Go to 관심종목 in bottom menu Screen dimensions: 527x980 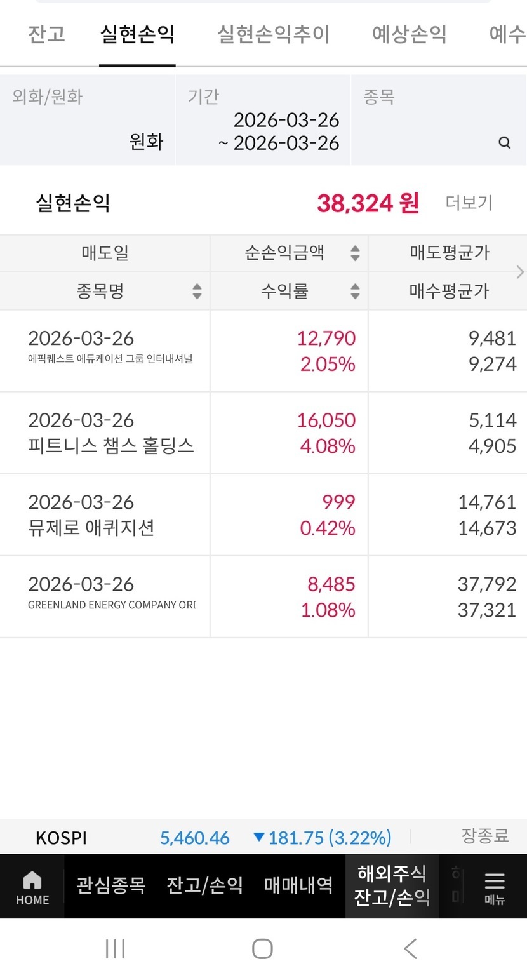click(111, 885)
